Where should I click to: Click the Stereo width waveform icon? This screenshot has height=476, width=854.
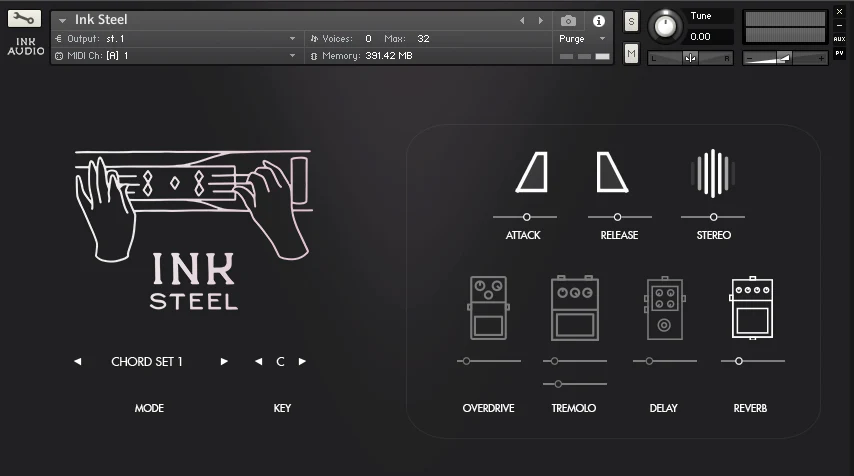pos(713,173)
